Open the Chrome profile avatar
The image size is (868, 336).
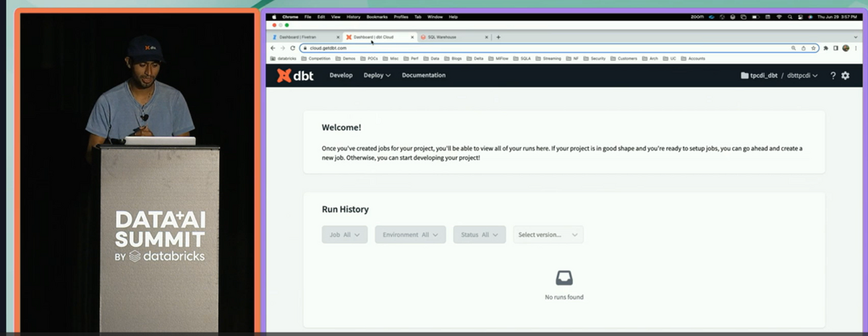pos(846,48)
